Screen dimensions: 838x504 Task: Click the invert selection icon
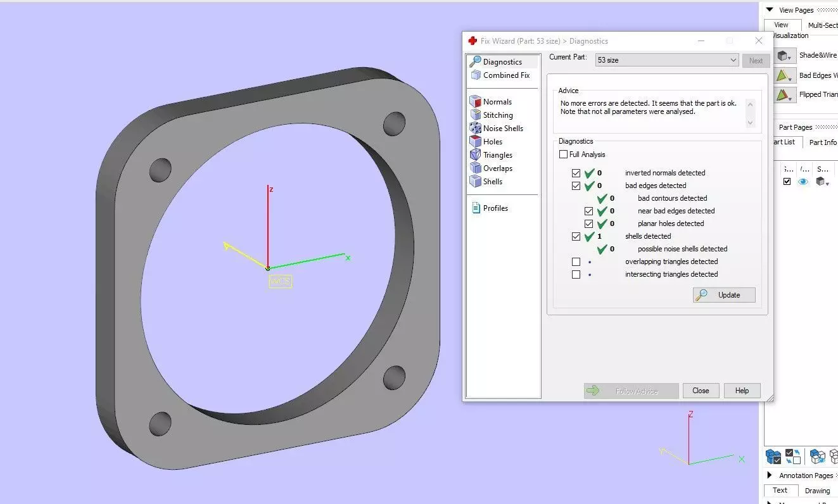(x=793, y=457)
